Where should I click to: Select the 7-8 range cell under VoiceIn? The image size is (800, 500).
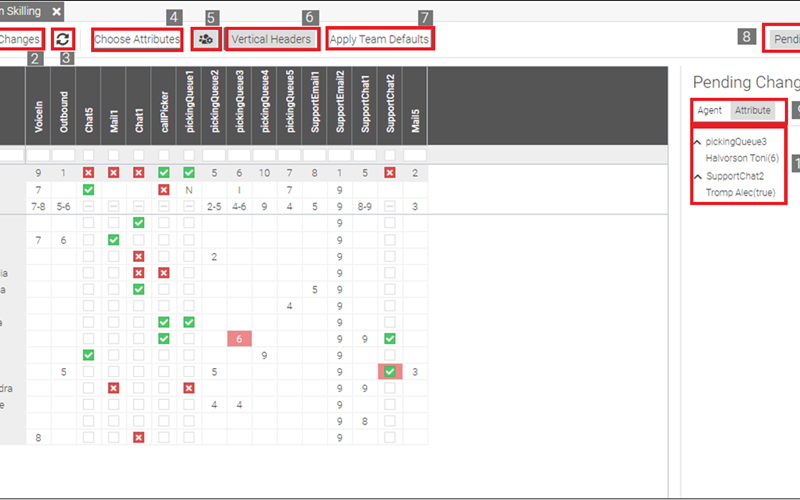click(x=38, y=207)
